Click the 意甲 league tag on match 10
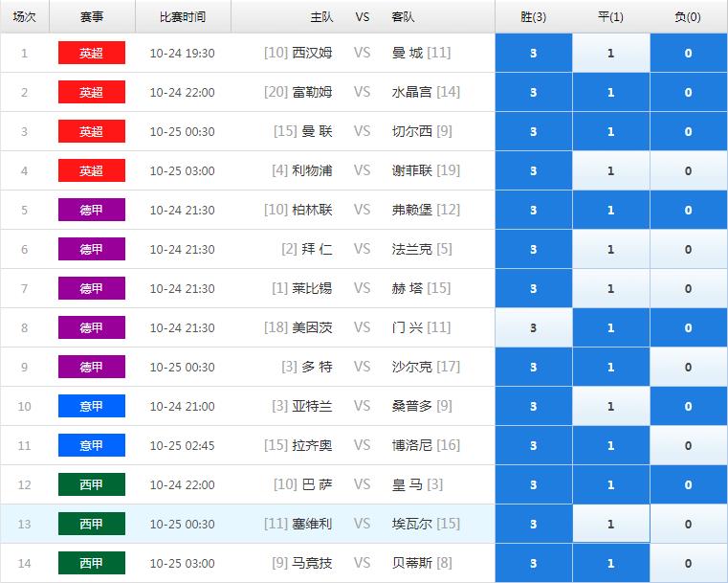728x583 pixels. click(92, 406)
